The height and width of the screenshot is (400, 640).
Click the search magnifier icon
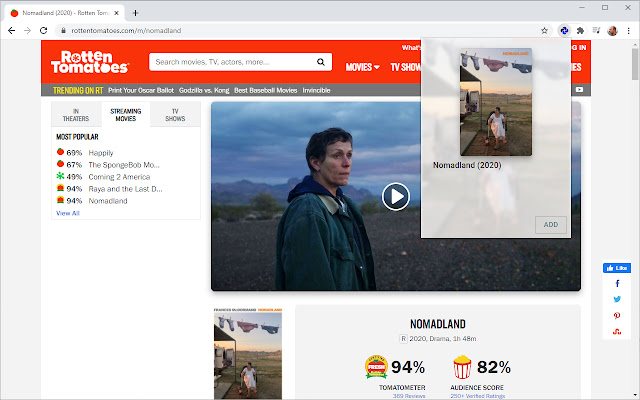click(321, 62)
